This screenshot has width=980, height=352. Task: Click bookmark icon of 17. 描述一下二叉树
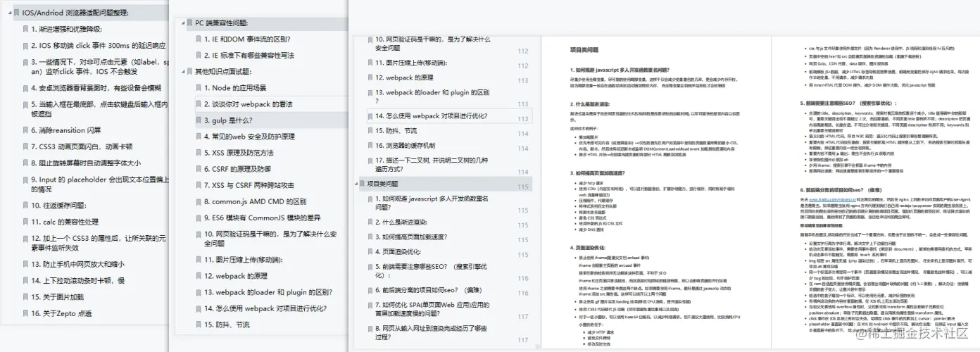tap(370, 161)
